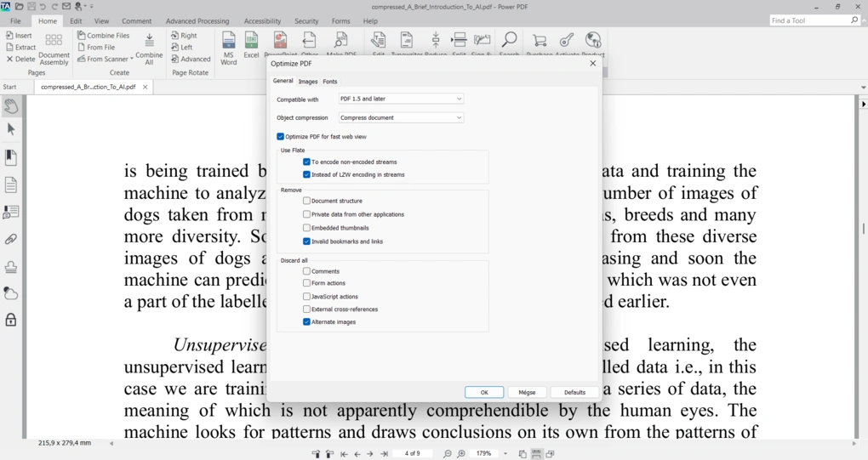Open the Stamps panel in sidebar

(x=11, y=267)
